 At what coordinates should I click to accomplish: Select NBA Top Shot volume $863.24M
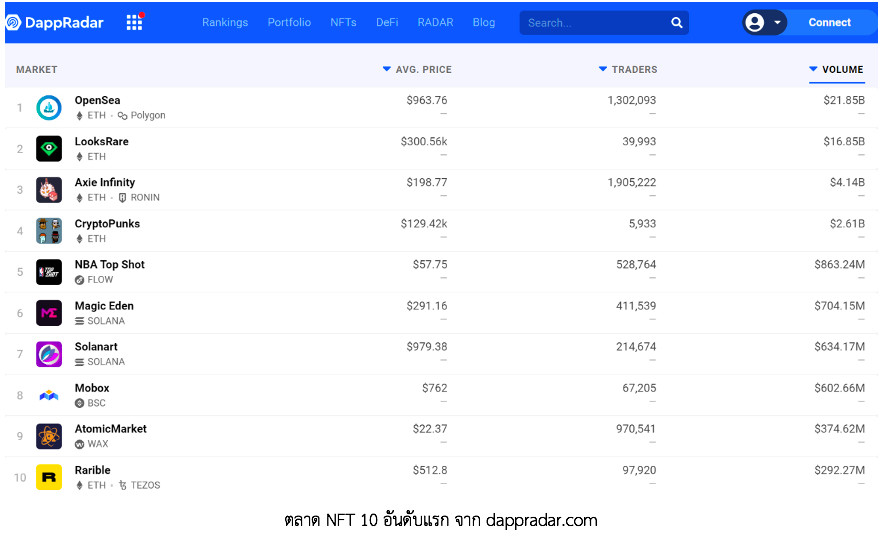[x=839, y=264]
